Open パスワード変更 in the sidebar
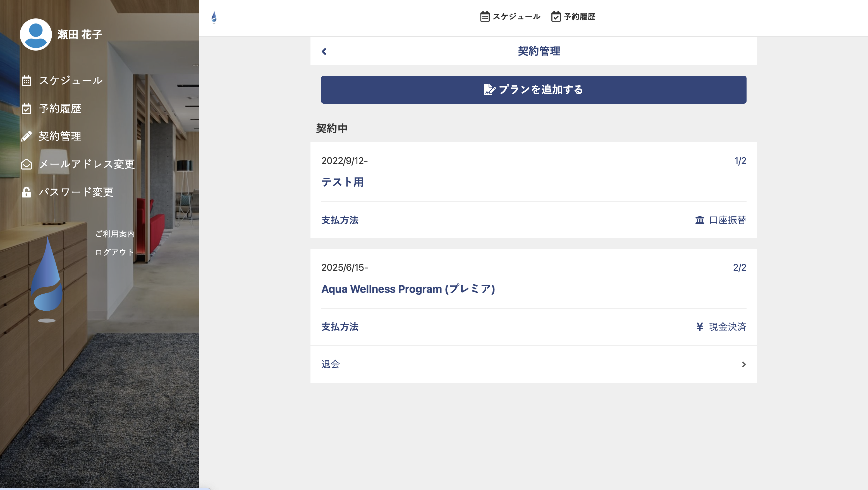This screenshot has width=868, height=490. tap(76, 192)
